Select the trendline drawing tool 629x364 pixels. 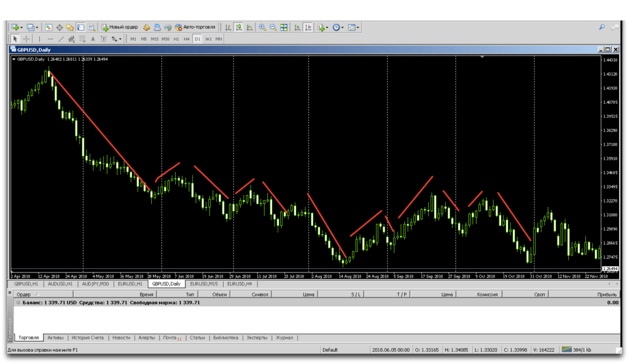[x=61, y=39]
